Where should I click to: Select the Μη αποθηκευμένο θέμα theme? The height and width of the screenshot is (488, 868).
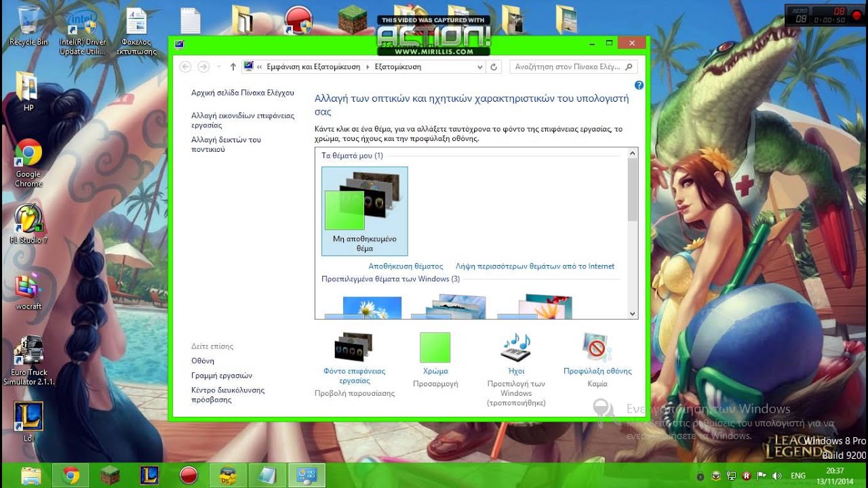[x=365, y=211]
